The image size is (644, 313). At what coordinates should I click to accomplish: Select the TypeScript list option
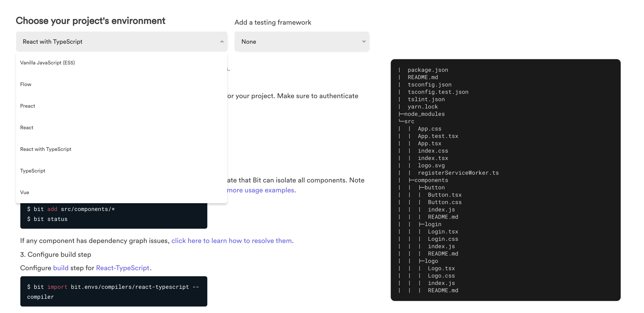(121, 171)
